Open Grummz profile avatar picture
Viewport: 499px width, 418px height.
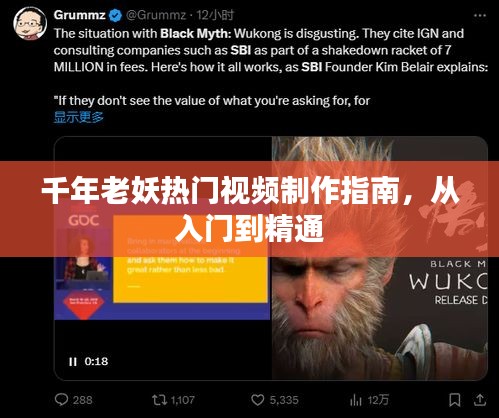[30, 23]
